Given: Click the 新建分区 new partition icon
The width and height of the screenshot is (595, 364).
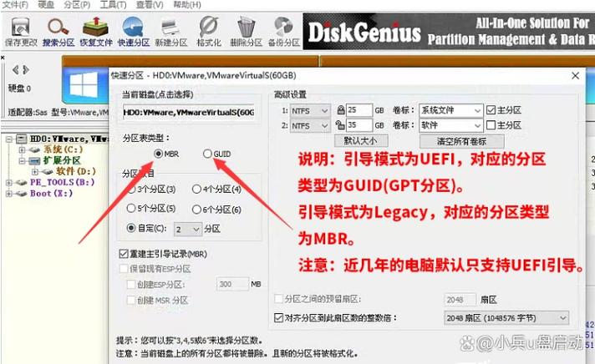Looking at the screenshot, I should click(170, 33).
